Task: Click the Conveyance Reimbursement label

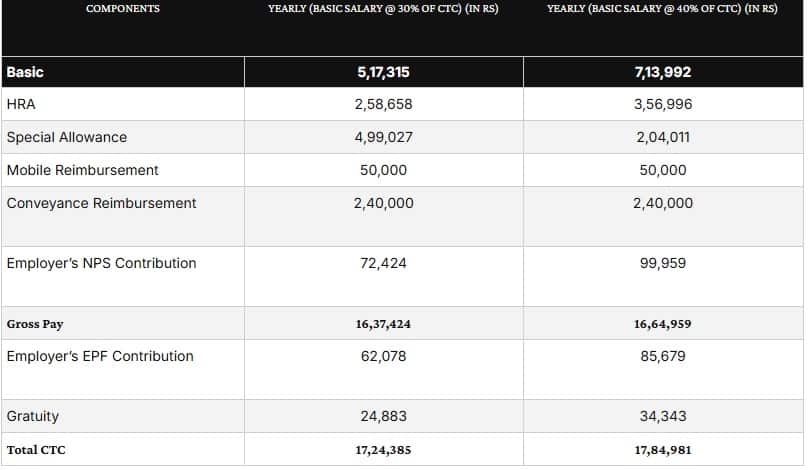Action: [102, 203]
